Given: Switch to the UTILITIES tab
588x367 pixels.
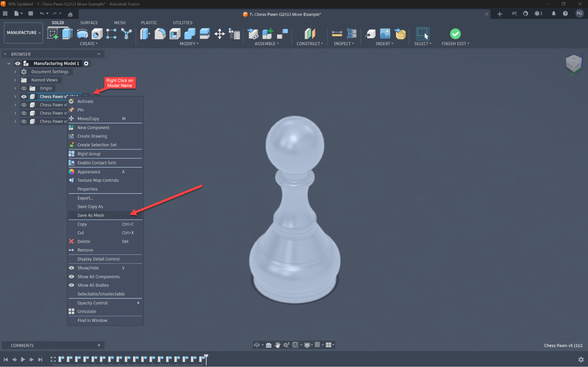Looking at the screenshot, I should tap(183, 23).
